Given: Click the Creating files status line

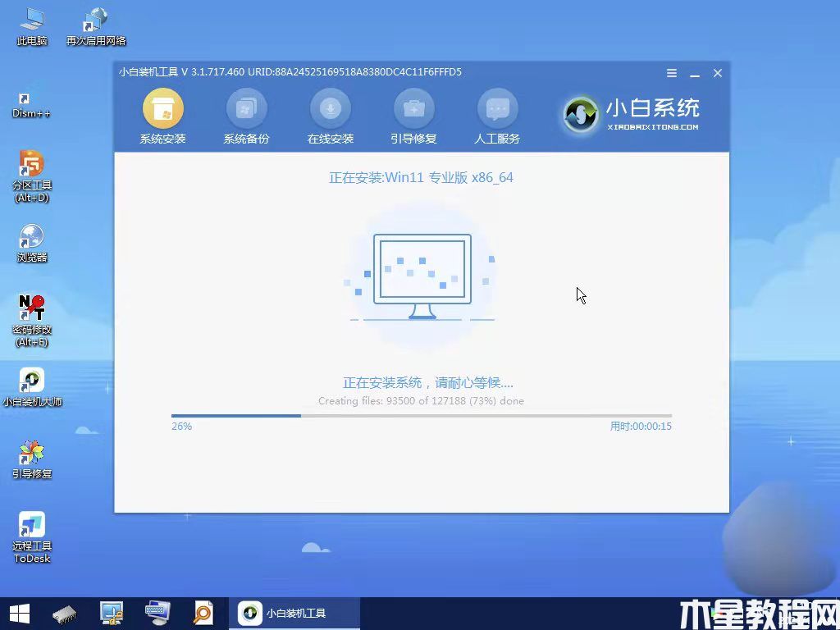Looking at the screenshot, I should tap(421, 400).
